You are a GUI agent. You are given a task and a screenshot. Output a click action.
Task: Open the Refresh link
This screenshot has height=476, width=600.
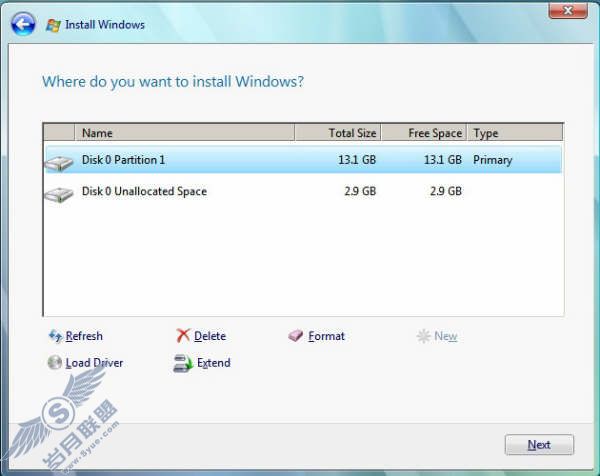(x=84, y=336)
